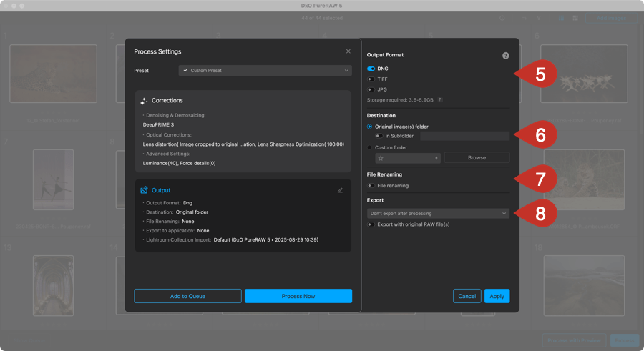
Task: Click the Lightroom Collection Import line
Action: coord(232,239)
